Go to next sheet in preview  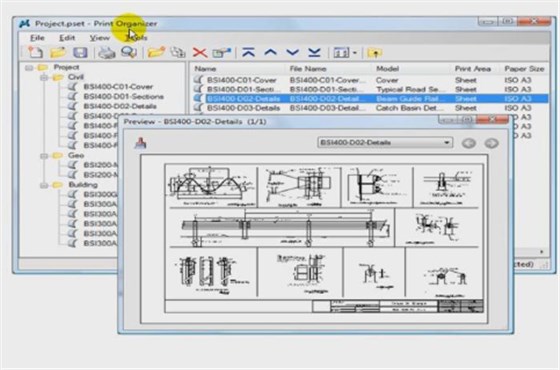tap(491, 143)
